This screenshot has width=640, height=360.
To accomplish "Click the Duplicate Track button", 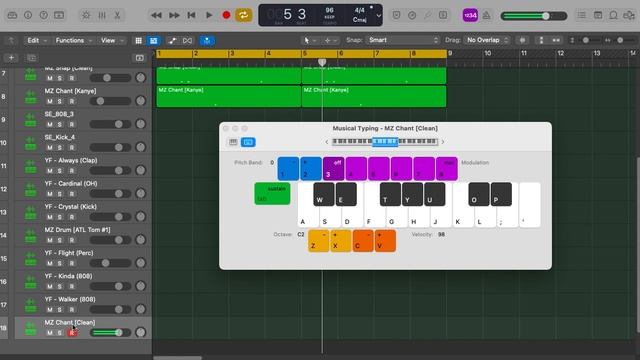I will click(31, 58).
